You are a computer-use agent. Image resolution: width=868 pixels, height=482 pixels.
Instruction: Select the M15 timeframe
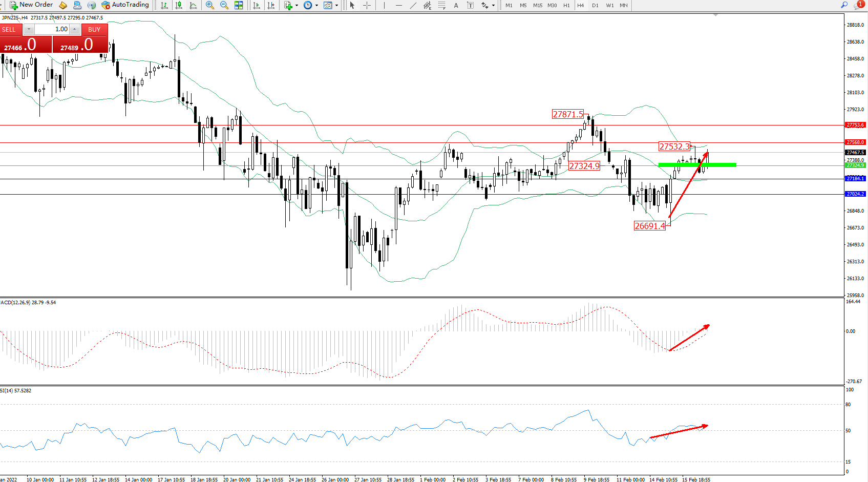pos(537,5)
